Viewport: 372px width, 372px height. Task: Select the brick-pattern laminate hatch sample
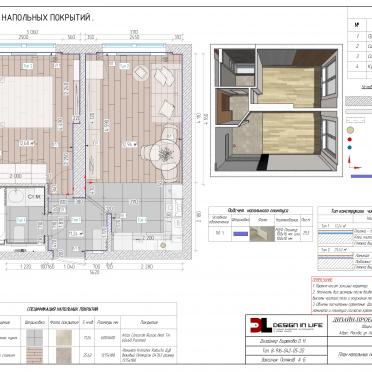(x=34, y=355)
